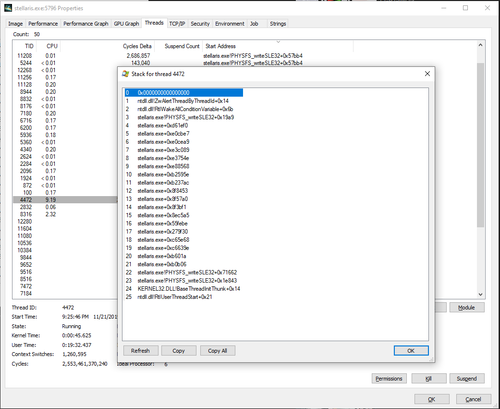500x409 pixels.
Task: Click the Kill thread button
Action: tap(429, 379)
